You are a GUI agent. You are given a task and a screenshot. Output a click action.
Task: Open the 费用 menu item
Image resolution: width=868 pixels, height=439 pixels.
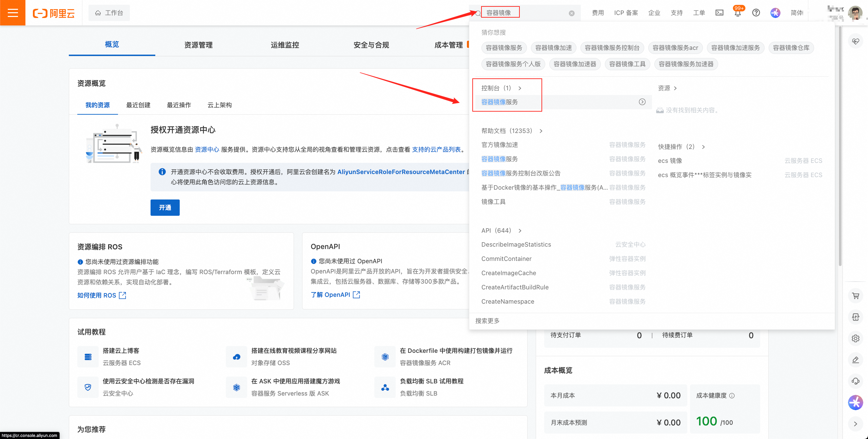pyautogui.click(x=598, y=13)
